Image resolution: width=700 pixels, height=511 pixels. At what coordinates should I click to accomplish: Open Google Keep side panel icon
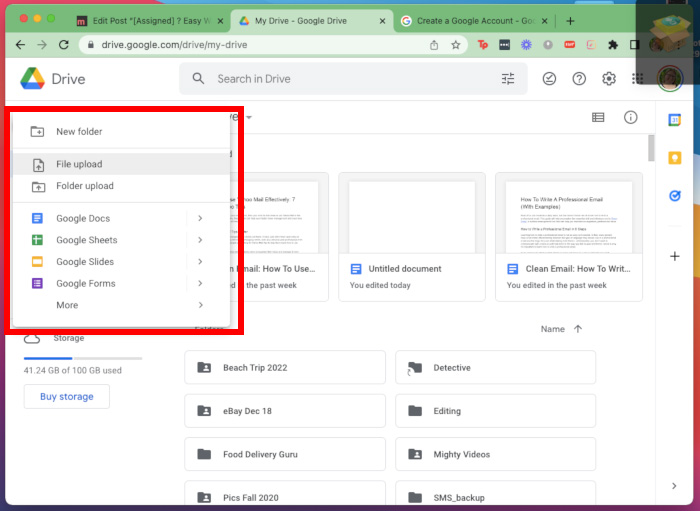pyautogui.click(x=675, y=158)
